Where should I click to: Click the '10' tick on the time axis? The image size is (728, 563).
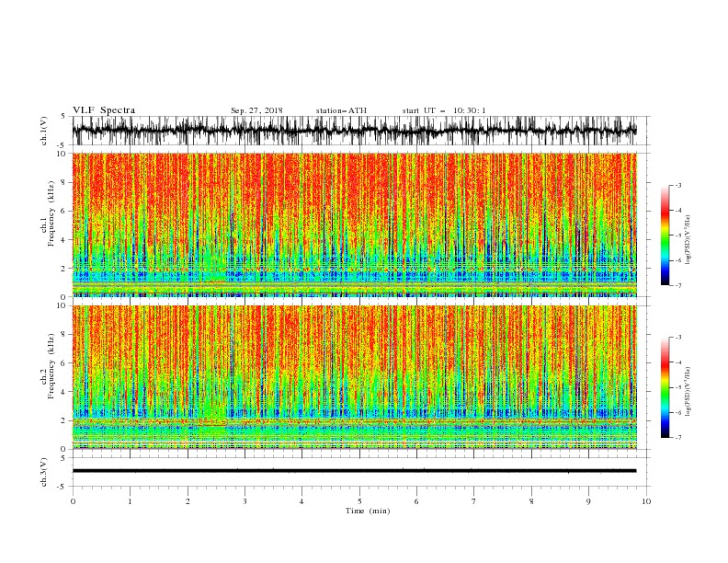coord(646,501)
